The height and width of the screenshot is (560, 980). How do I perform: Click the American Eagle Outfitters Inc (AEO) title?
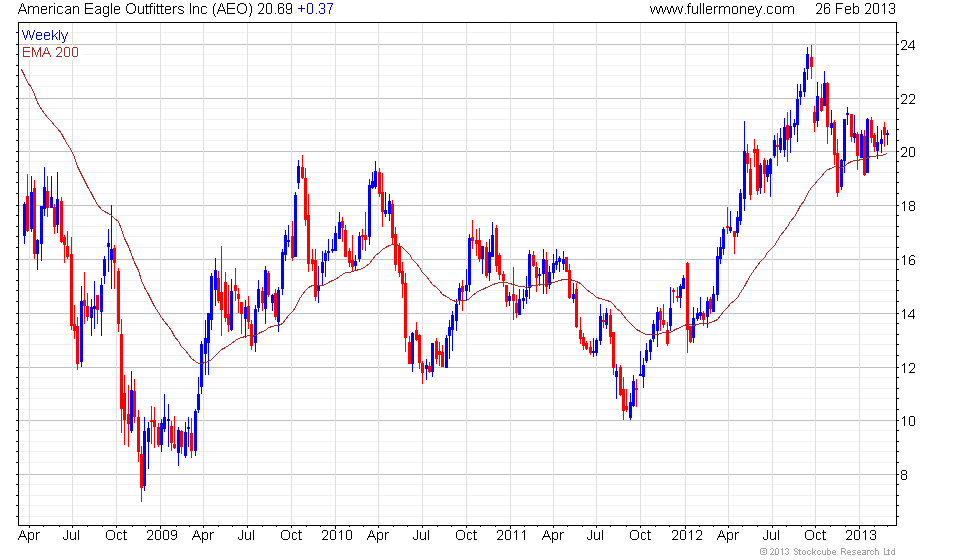(x=135, y=9)
